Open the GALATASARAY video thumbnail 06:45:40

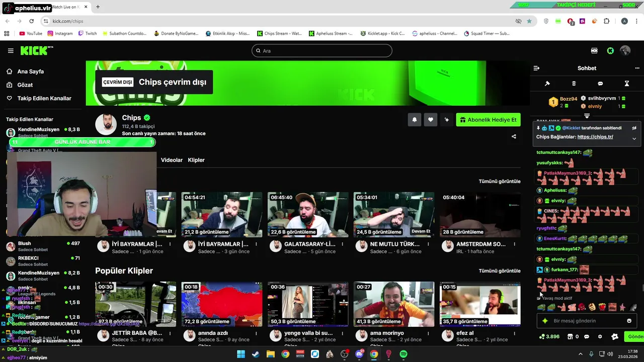pos(308,214)
